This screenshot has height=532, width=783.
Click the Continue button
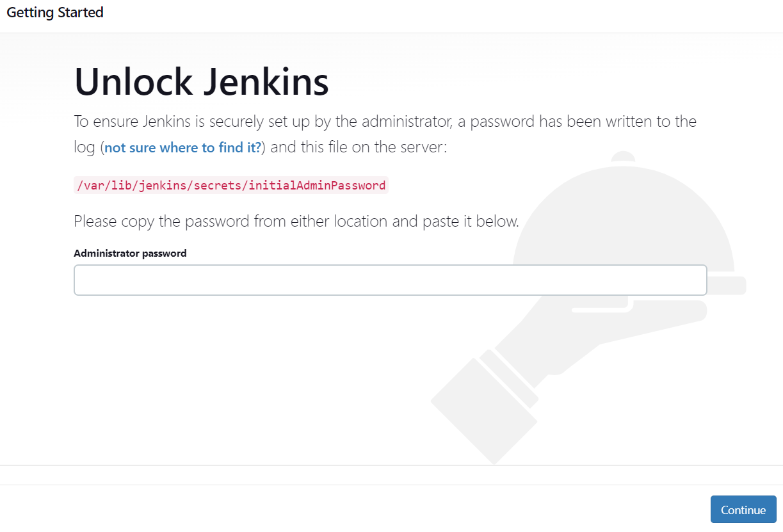pyautogui.click(x=743, y=510)
